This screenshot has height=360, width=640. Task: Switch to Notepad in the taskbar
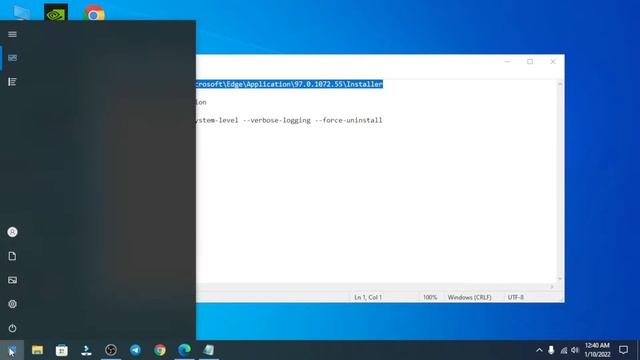click(x=209, y=350)
